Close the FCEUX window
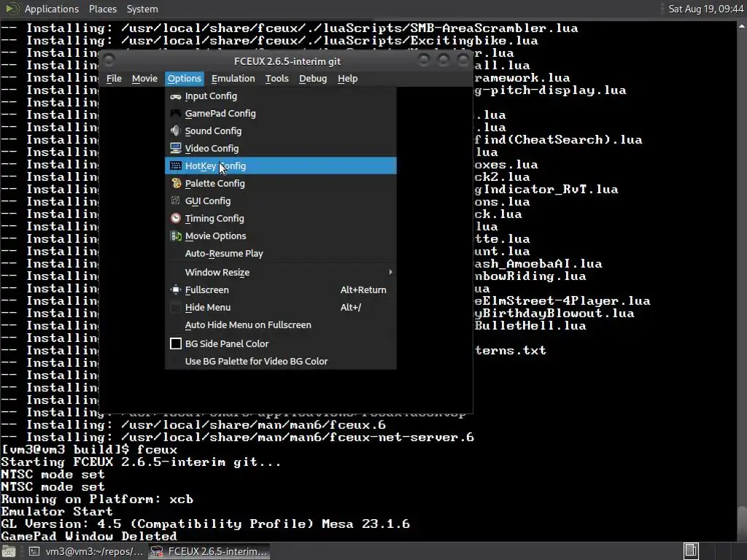Image resolution: width=747 pixels, height=560 pixels. pyautogui.click(x=463, y=60)
